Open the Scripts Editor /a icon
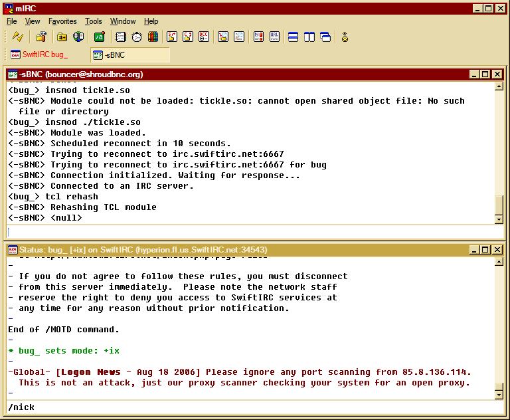510x420 pixels. (x=100, y=37)
